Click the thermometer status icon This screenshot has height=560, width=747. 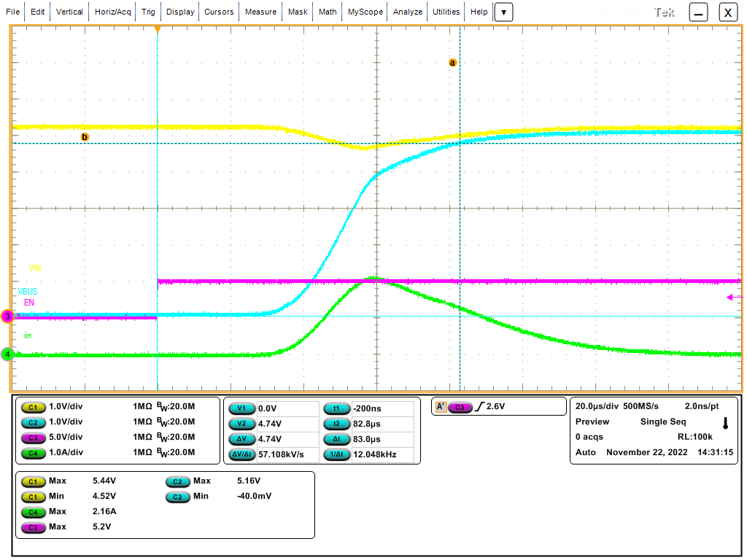(725, 423)
